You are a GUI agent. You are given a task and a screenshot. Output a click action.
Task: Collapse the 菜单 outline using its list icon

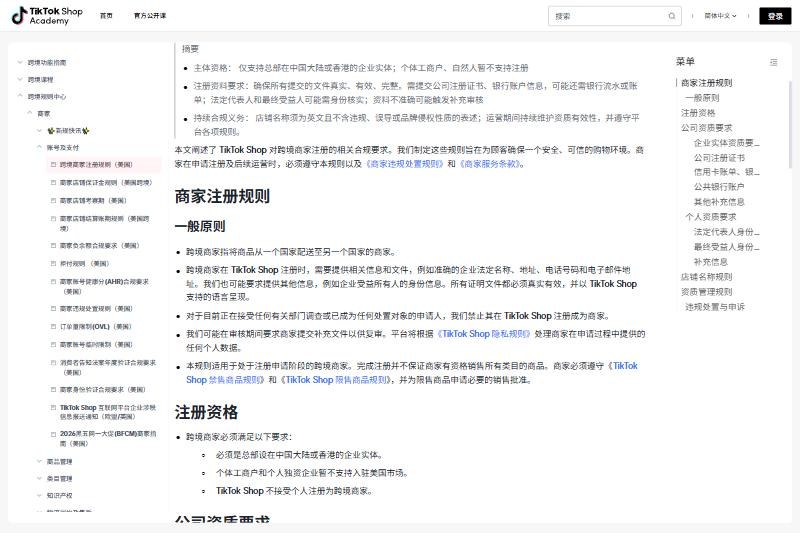point(773,62)
